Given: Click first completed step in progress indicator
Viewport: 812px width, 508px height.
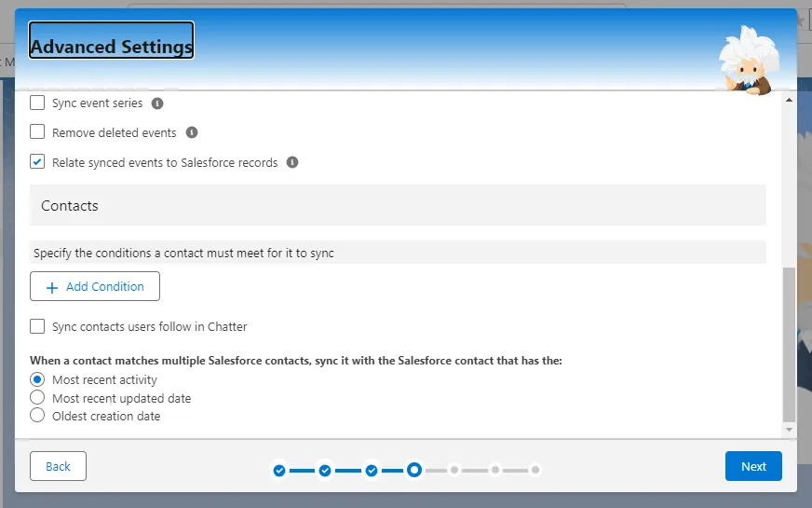Looking at the screenshot, I should coord(279,471).
